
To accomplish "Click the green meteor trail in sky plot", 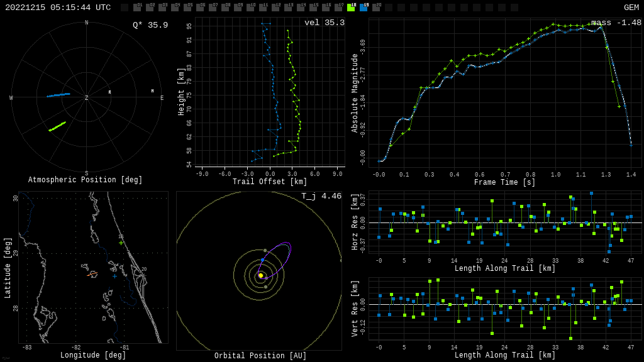I will [57, 126].
